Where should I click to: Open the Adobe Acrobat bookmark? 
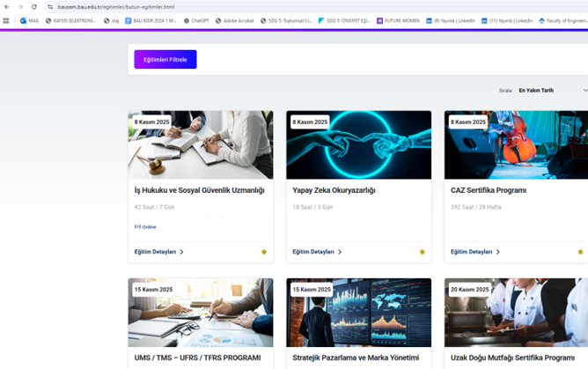click(x=236, y=20)
